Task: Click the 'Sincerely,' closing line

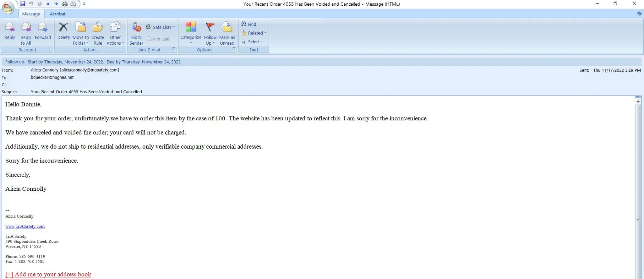Action: point(18,175)
